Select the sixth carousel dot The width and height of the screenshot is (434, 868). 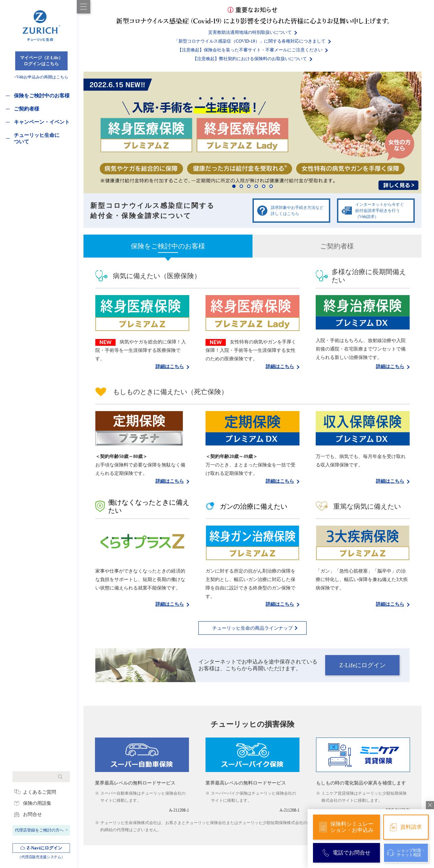271,186
